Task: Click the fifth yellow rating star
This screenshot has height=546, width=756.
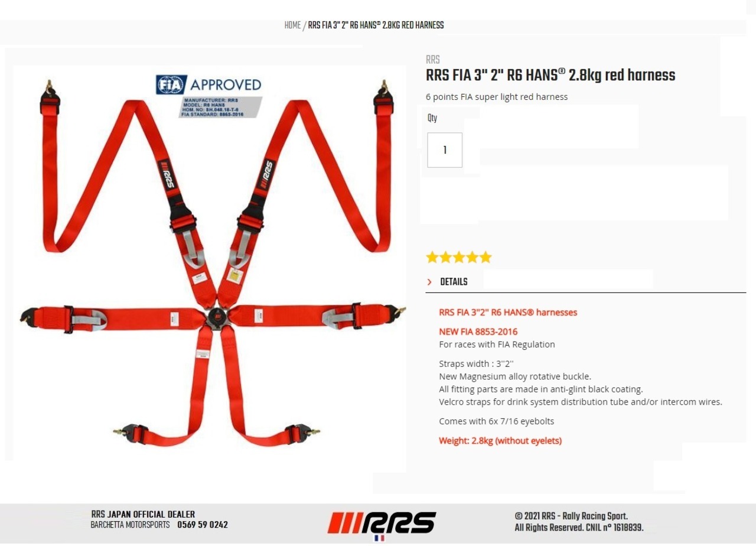Action: 485,257
